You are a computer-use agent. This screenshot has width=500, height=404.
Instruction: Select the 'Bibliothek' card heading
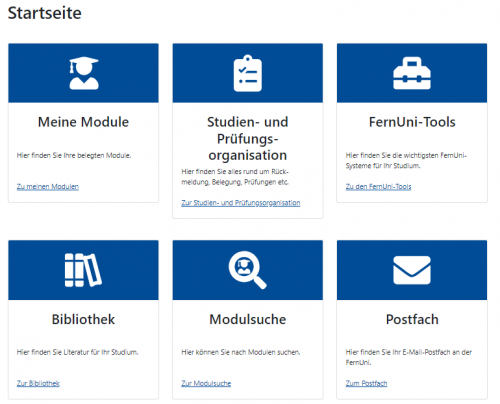pos(83,319)
